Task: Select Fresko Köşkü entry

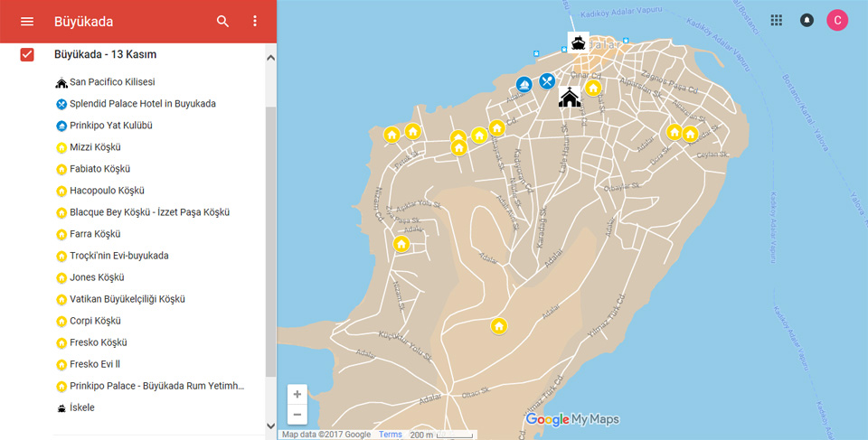Action: [x=98, y=342]
